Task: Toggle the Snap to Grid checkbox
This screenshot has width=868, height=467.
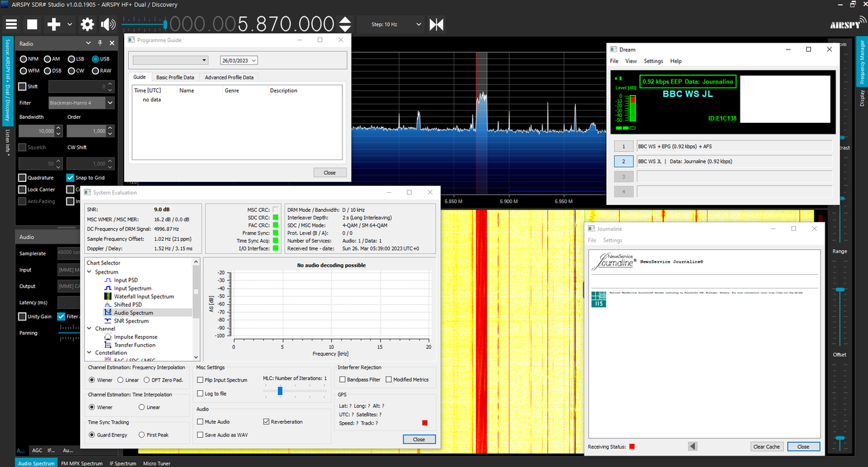Action: pos(71,178)
